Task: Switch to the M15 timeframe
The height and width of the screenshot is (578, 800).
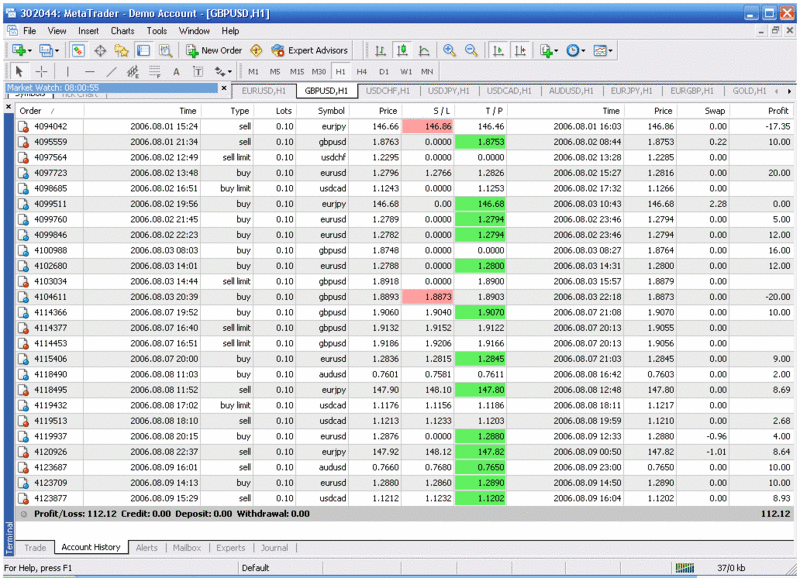Action: (297, 71)
